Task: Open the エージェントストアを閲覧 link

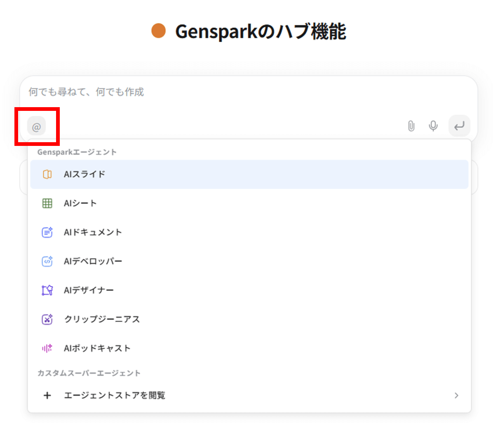Action: point(115,396)
